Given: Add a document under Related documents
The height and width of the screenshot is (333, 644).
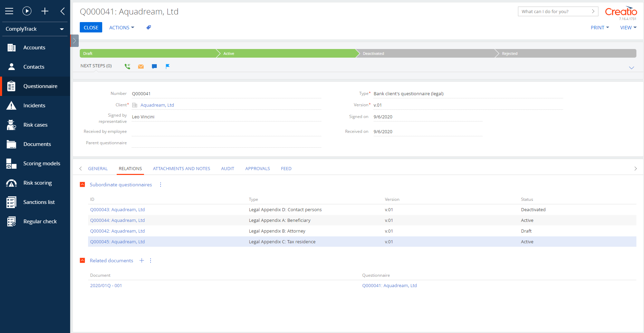Looking at the screenshot, I should [x=142, y=261].
